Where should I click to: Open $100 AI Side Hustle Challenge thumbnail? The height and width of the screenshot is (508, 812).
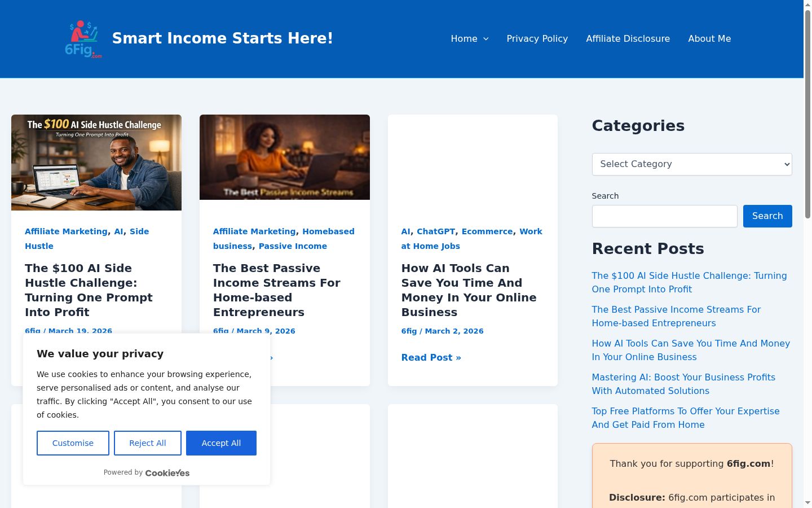tap(96, 163)
